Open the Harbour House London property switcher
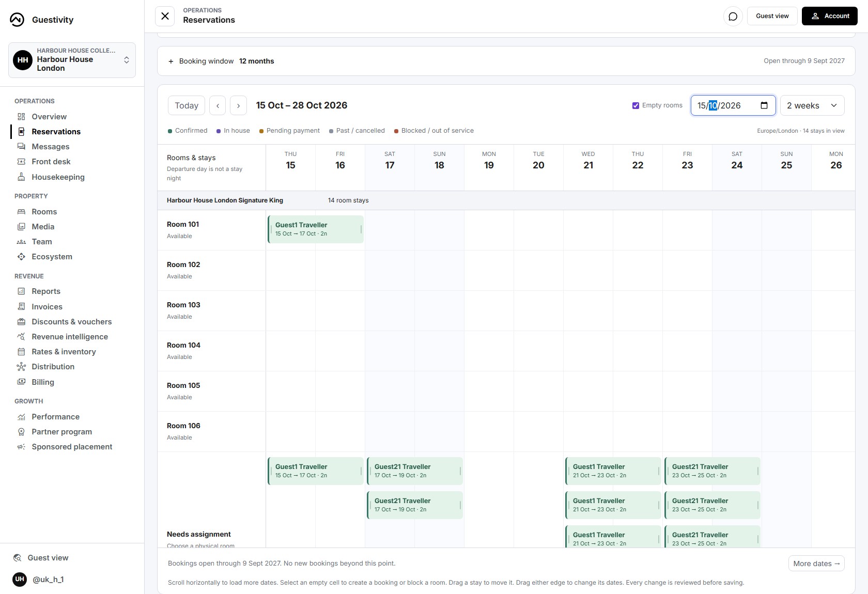The height and width of the screenshot is (594, 868). coord(72,60)
